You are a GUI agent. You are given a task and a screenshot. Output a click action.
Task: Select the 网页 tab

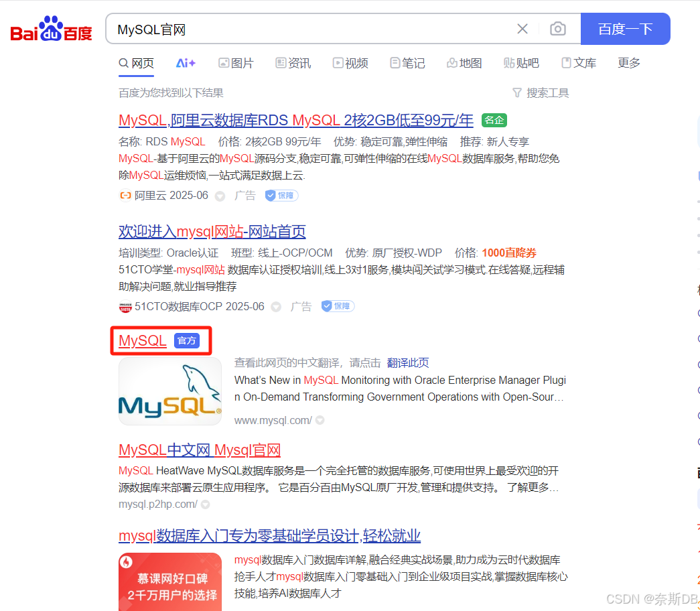pyautogui.click(x=137, y=64)
